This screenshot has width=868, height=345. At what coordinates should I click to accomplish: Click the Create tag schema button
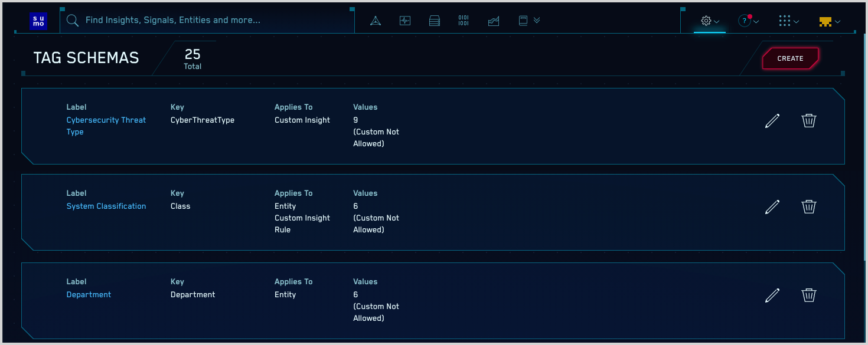tap(790, 58)
